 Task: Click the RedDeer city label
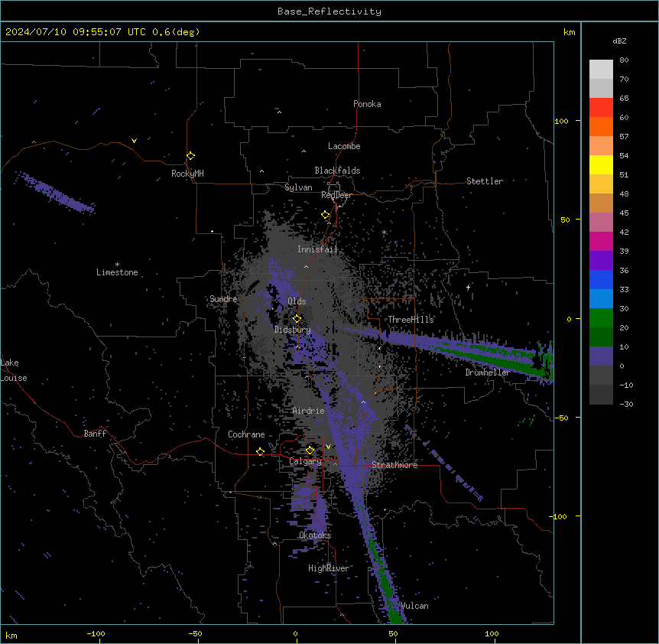tap(336, 195)
